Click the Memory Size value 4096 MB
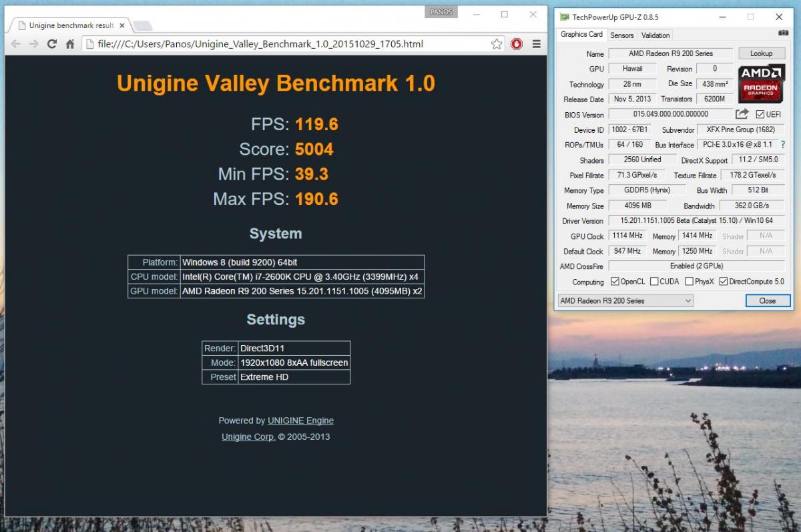801x532 pixels. [x=637, y=206]
